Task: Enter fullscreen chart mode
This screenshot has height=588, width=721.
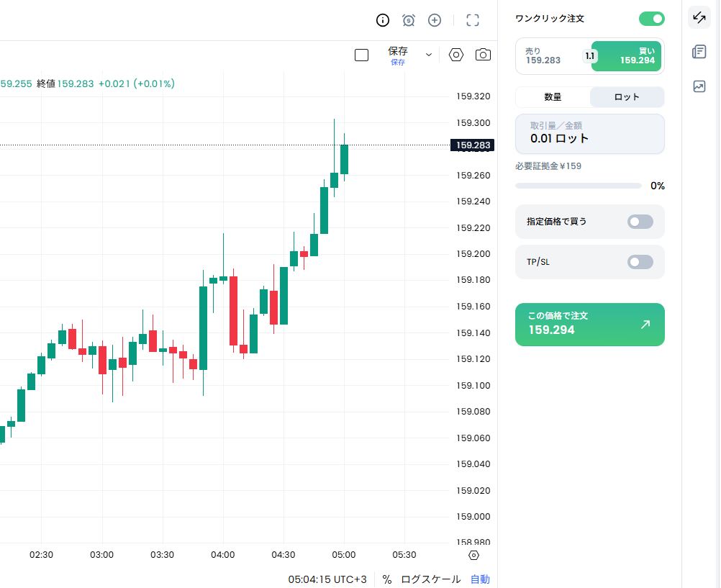Action: (x=473, y=20)
